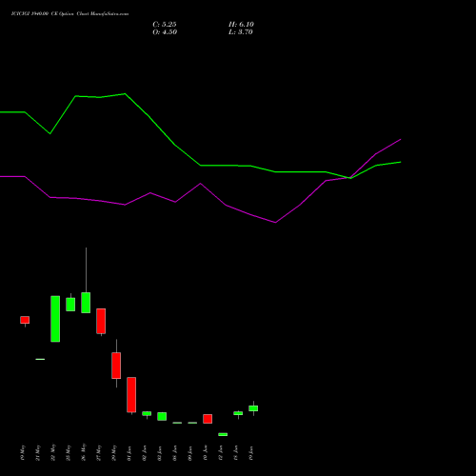Select the tall green candlestick above 22 May
The width and height of the screenshot is (476, 476).
tap(55, 319)
